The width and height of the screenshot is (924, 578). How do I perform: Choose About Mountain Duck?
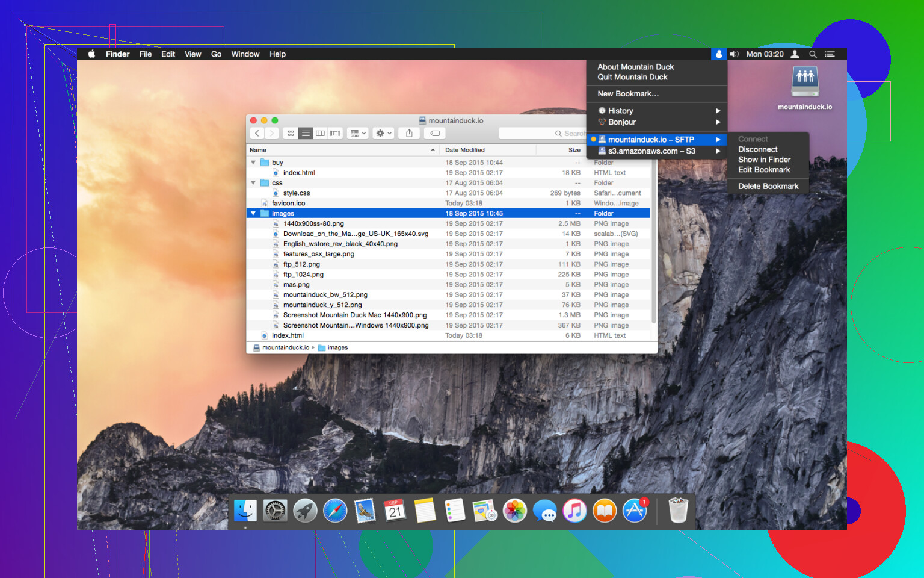[x=636, y=67]
